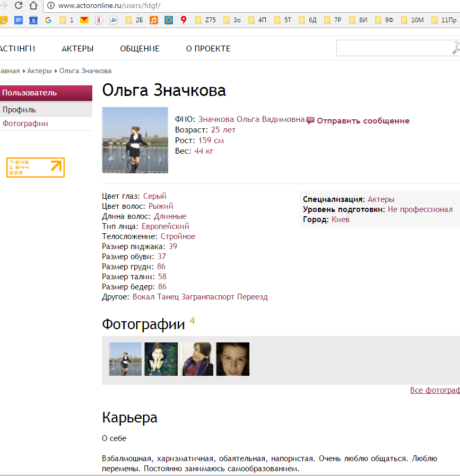Image resolution: width=460 pixels, height=476 pixels.
Task: Open first gallery thumbnail by the river
Action: coord(125,359)
